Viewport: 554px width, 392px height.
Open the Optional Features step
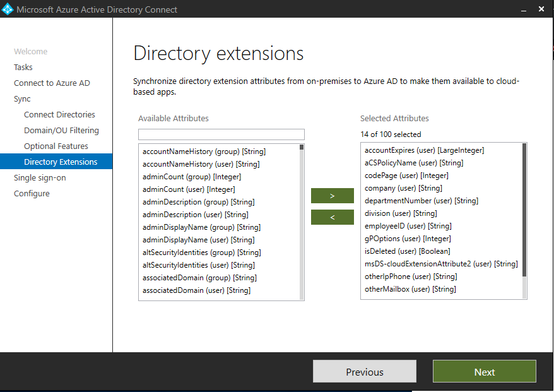[x=56, y=146]
